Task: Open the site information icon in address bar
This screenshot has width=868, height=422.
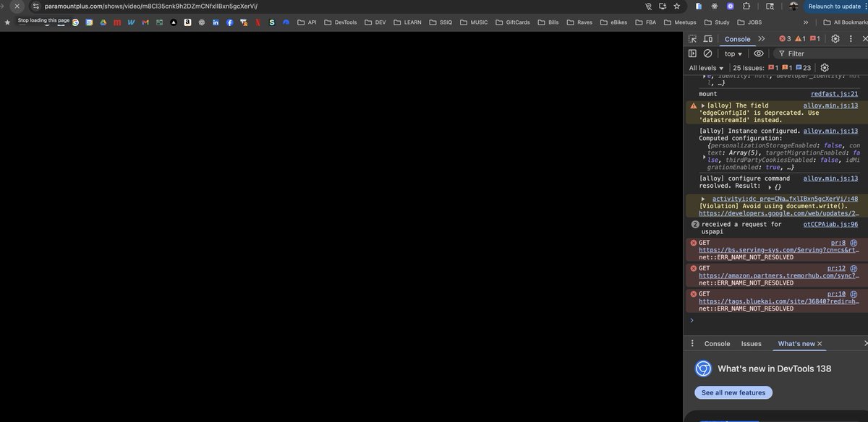Action: pyautogui.click(x=35, y=6)
